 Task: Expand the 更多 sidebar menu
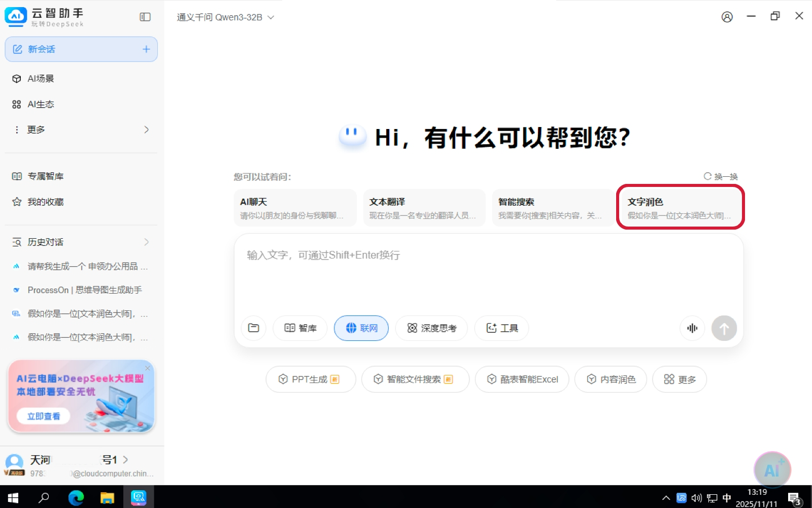(81, 130)
